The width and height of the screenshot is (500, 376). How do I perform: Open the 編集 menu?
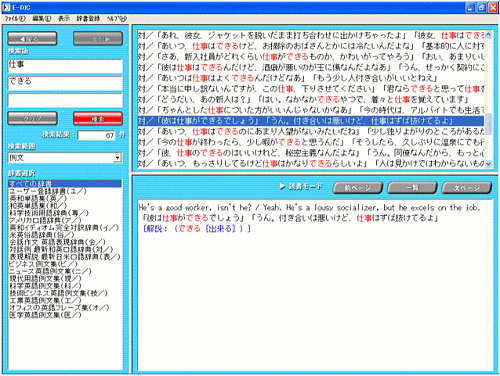click(42, 19)
